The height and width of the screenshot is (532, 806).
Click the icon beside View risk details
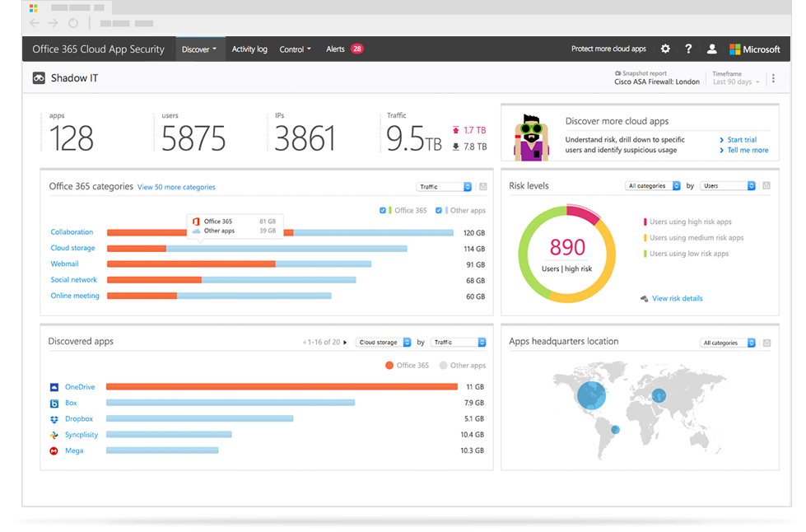click(x=644, y=299)
